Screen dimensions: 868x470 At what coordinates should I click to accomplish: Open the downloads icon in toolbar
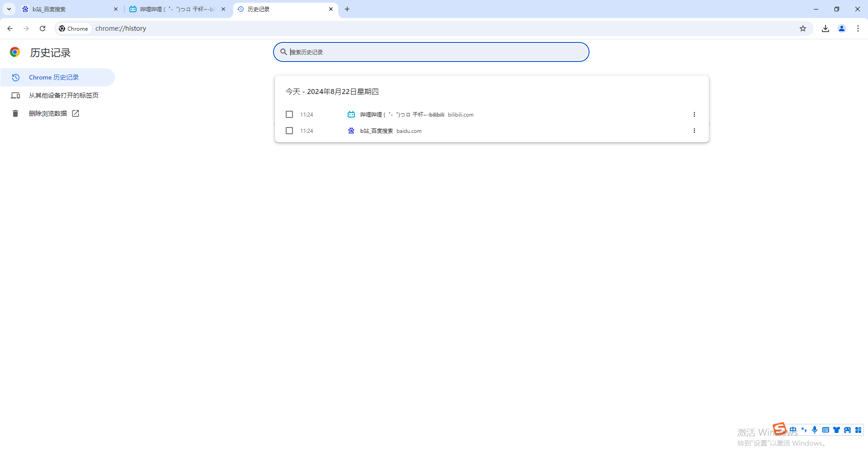point(826,28)
